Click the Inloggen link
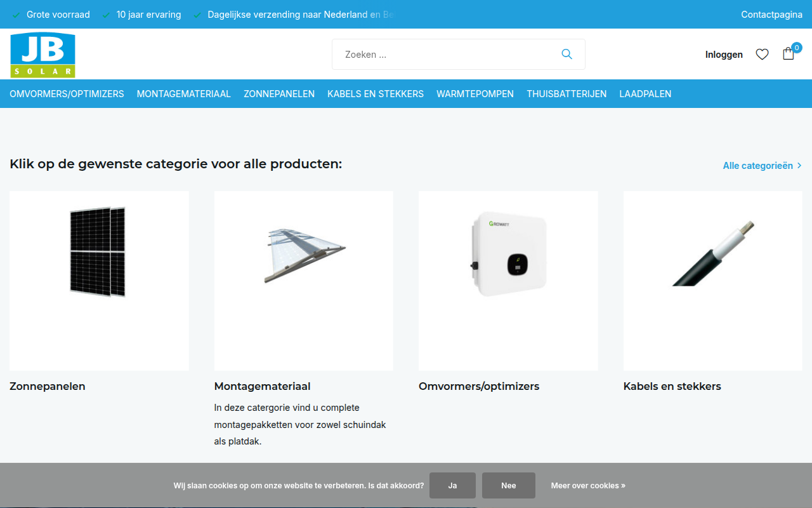This screenshot has height=508, width=812. coord(724,55)
